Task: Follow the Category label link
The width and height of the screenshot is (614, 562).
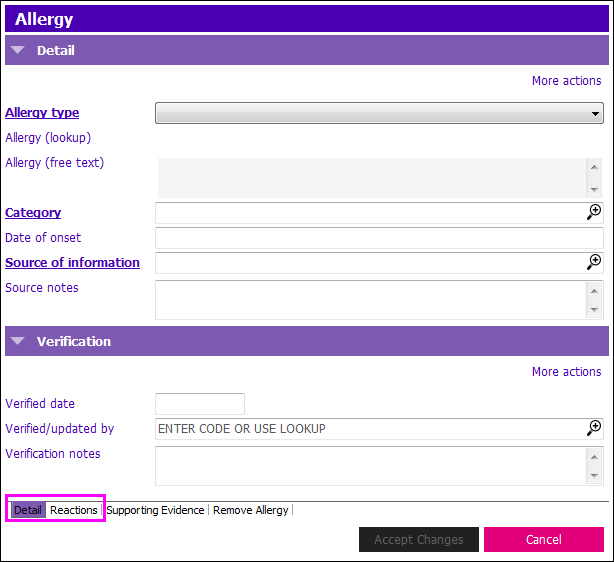Action: [x=33, y=212]
